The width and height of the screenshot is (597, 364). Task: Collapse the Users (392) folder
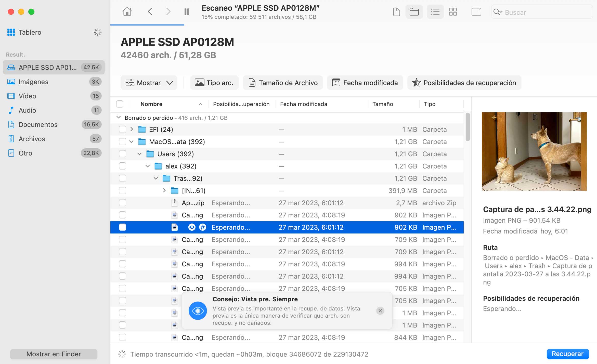139,154
